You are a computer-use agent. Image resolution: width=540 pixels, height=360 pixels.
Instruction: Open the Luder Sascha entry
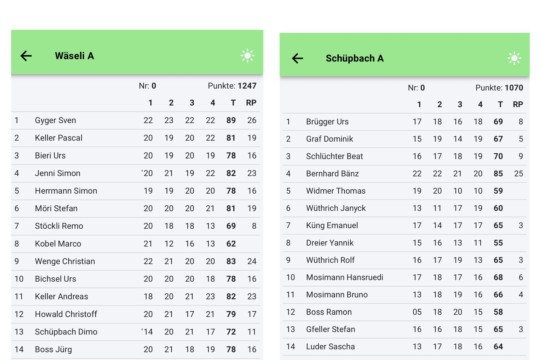click(x=405, y=347)
